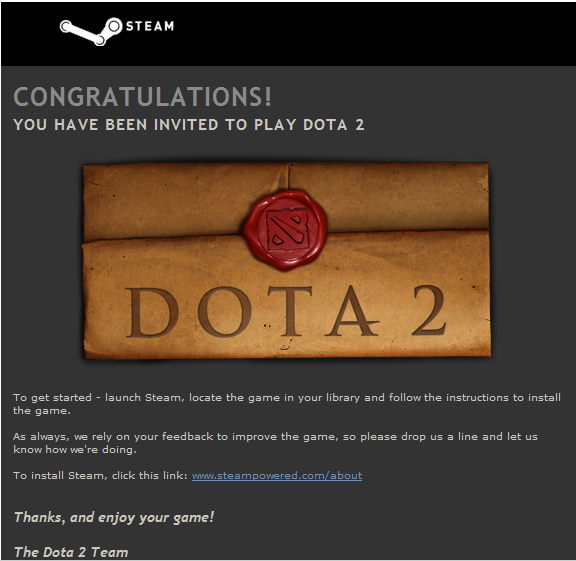Image resolution: width=576 pixels, height=561 pixels.
Task: Click the embossed letter T on parchment
Action: click(x=290, y=312)
